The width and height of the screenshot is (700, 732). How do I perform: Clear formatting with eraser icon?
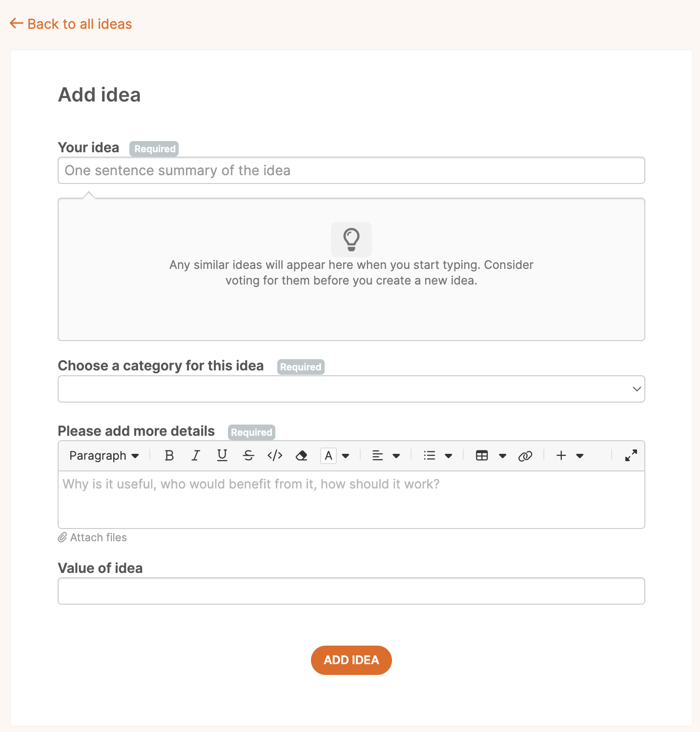302,455
